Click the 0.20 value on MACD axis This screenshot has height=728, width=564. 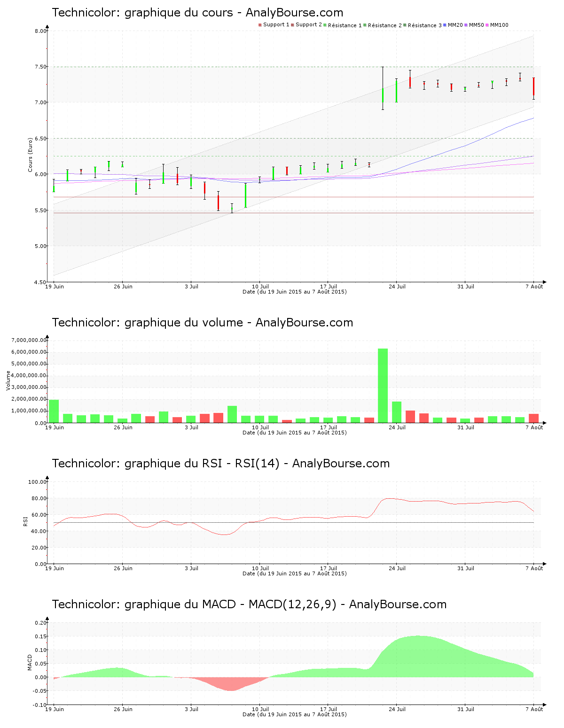40,623
